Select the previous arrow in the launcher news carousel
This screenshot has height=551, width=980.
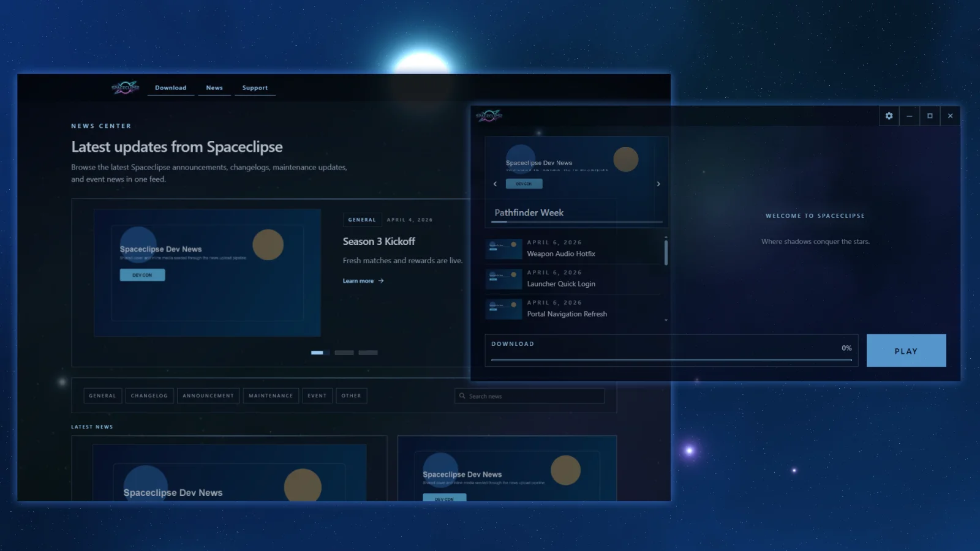pos(495,184)
